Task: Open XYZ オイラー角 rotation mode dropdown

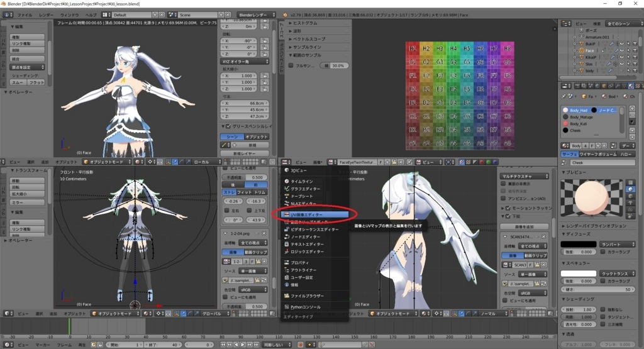Action: [245, 62]
